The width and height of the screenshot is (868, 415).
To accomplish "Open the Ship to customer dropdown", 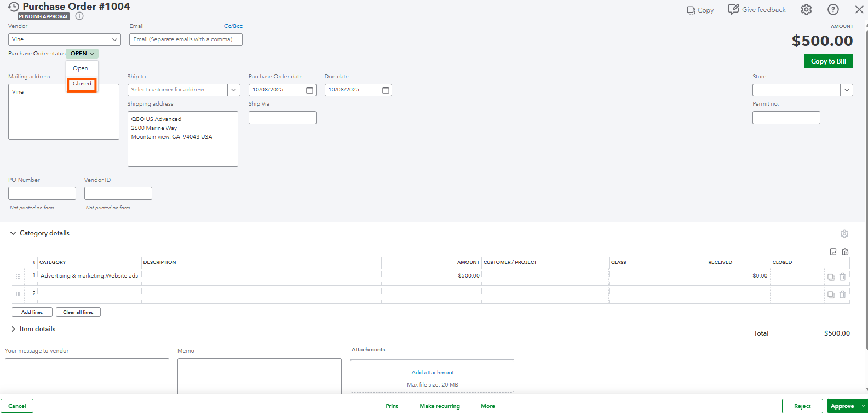I will pos(233,90).
